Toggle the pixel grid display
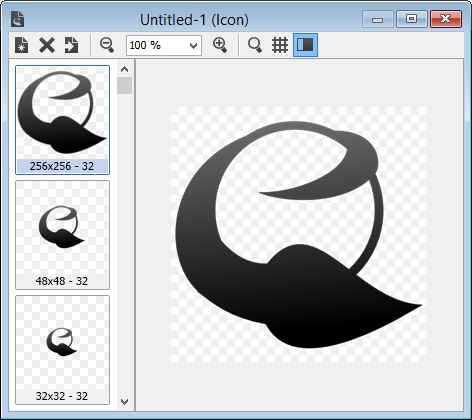 tap(280, 45)
